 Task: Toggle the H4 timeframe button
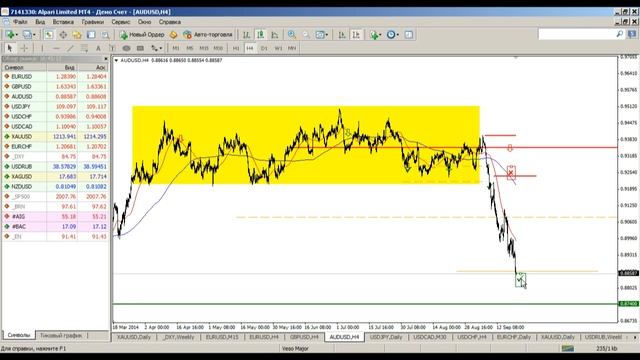(250, 48)
